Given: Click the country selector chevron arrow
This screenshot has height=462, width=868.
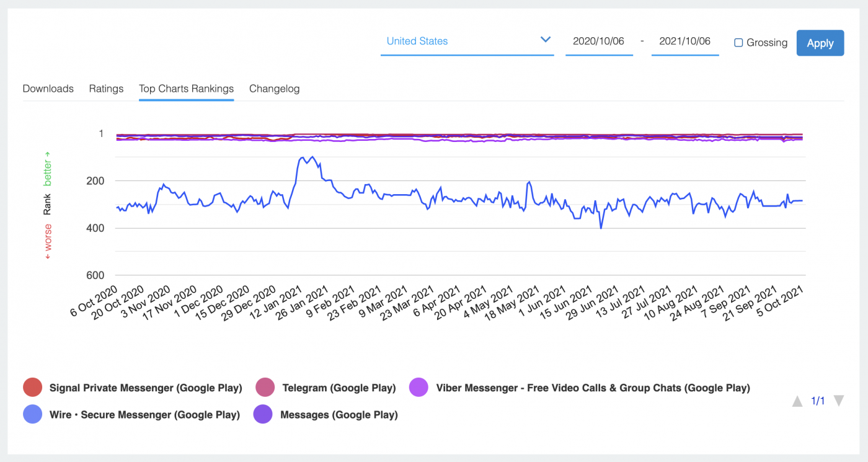Looking at the screenshot, I should click(x=545, y=39).
